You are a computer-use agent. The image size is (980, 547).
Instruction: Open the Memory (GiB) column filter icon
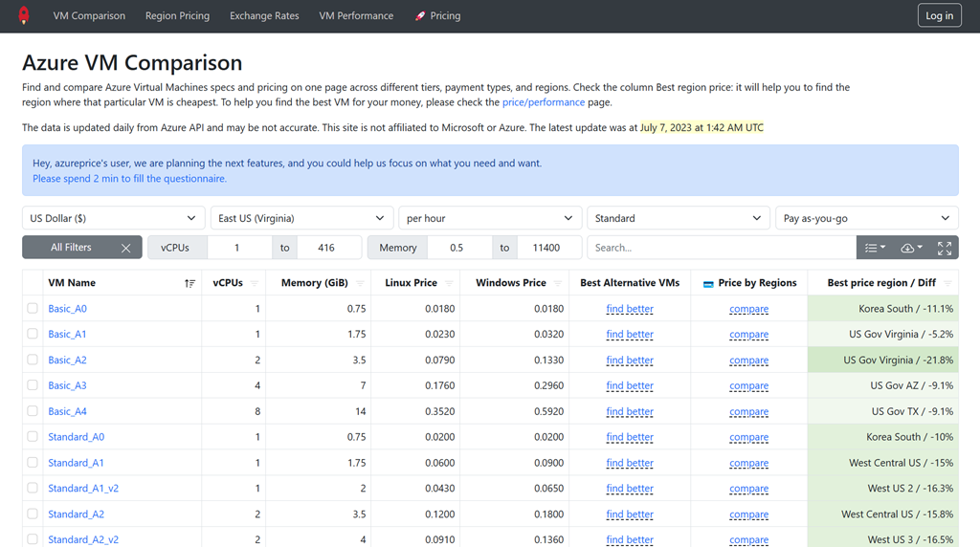click(360, 283)
